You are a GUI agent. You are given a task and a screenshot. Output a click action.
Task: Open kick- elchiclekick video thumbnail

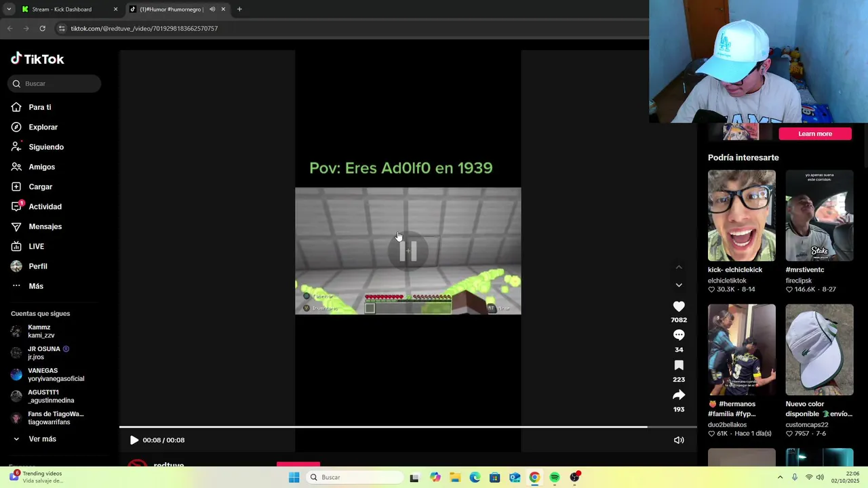(742, 216)
